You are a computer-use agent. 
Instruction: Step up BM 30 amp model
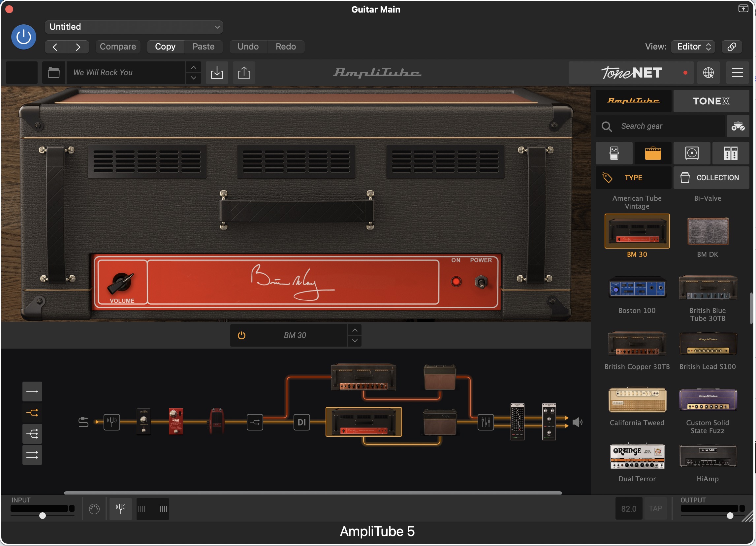355,330
